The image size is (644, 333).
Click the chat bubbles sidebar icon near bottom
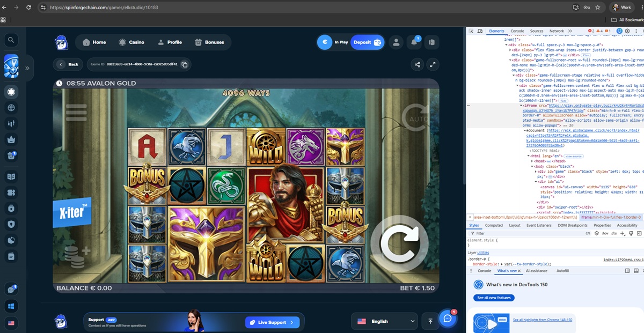(x=11, y=290)
